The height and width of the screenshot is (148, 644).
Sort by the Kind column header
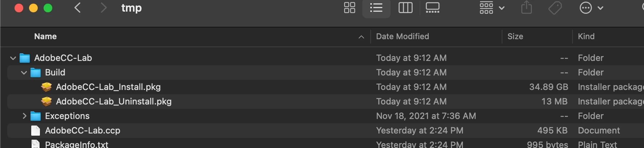(586, 36)
